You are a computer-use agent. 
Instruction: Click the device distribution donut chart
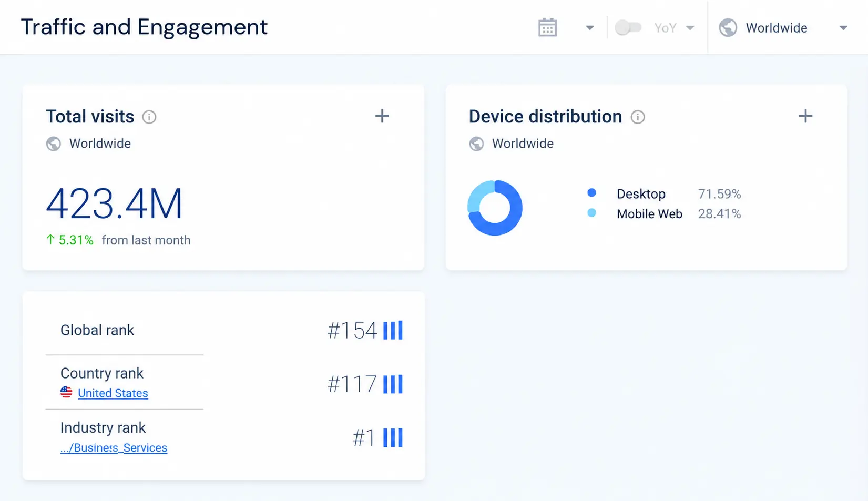[495, 208]
